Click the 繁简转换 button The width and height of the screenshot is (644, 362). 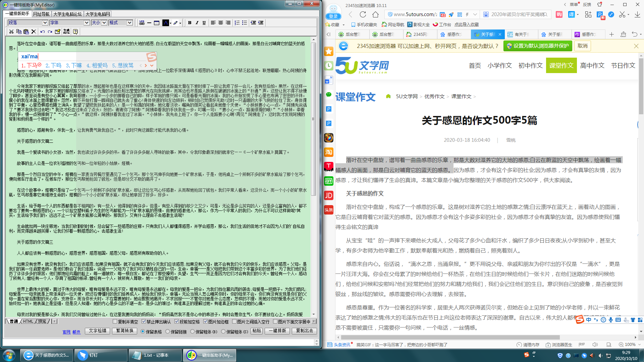coord(124,331)
